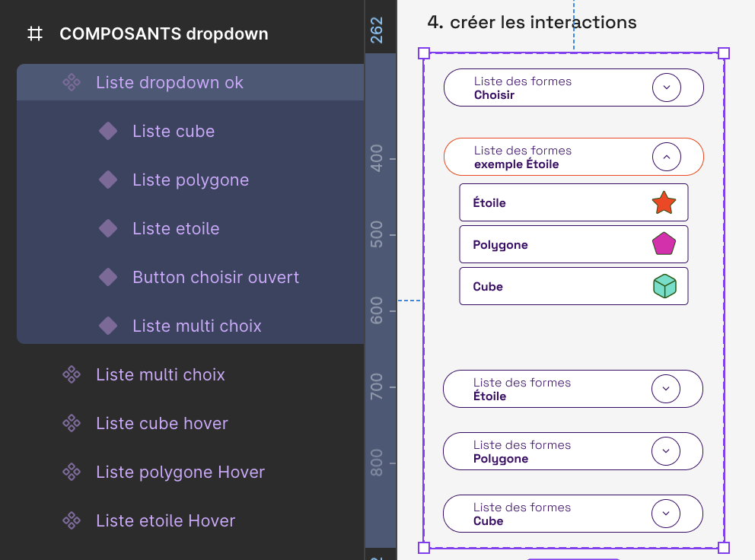Click the diamond icon for Button choisir ouvert
The height and width of the screenshot is (560, 755).
point(108,277)
